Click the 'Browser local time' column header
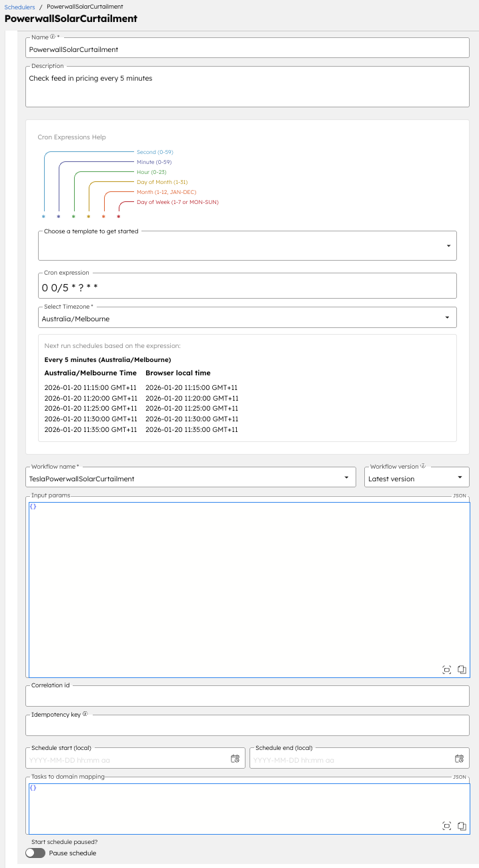 (x=178, y=373)
